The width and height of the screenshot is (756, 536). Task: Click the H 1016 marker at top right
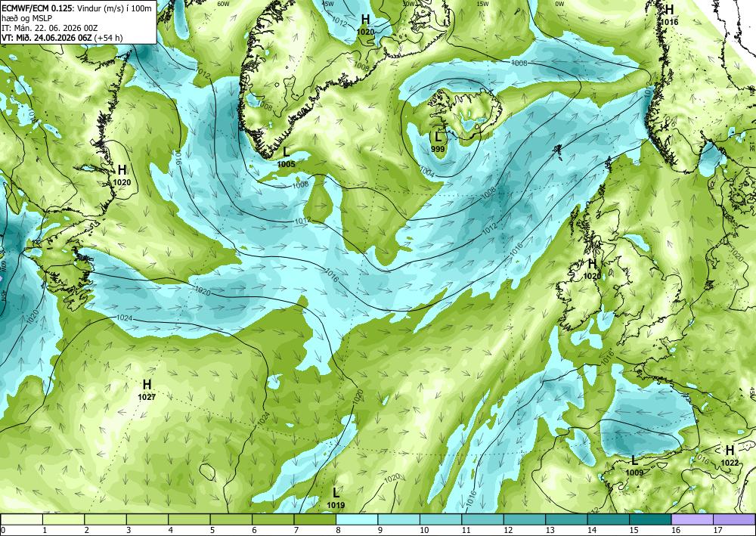point(669,15)
